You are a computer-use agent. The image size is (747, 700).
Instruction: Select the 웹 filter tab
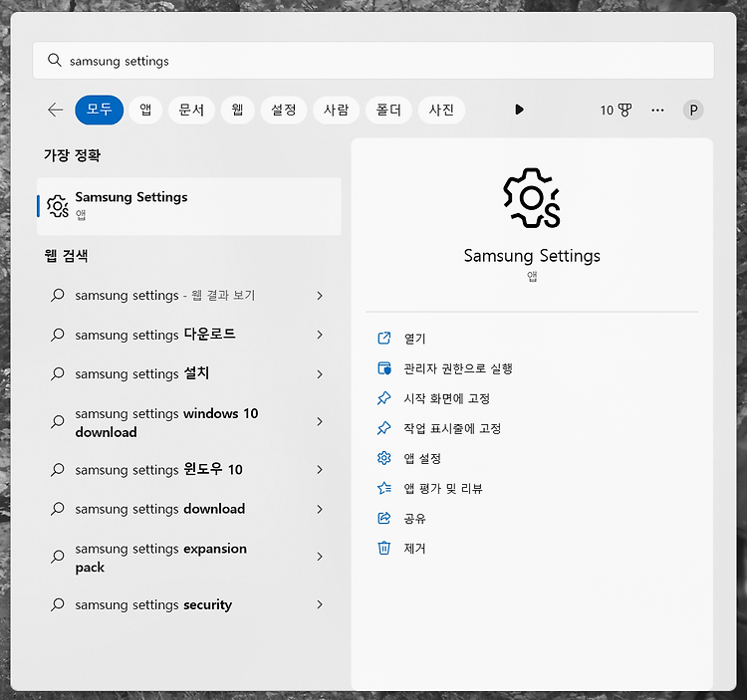[x=237, y=110]
